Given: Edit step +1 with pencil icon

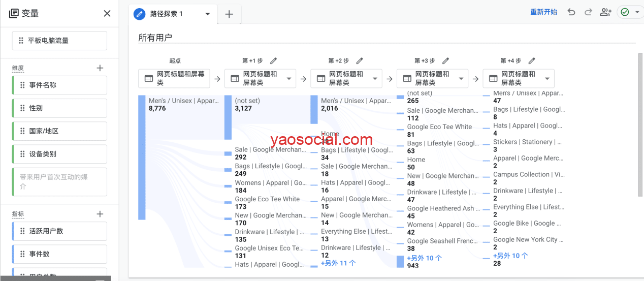Looking at the screenshot, I should [x=273, y=61].
